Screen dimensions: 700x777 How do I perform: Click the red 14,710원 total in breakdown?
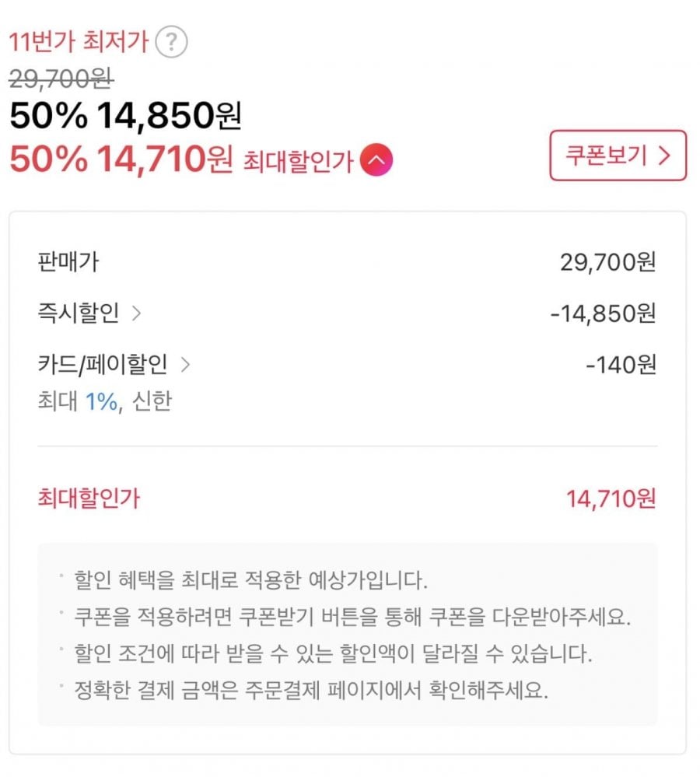tap(611, 499)
